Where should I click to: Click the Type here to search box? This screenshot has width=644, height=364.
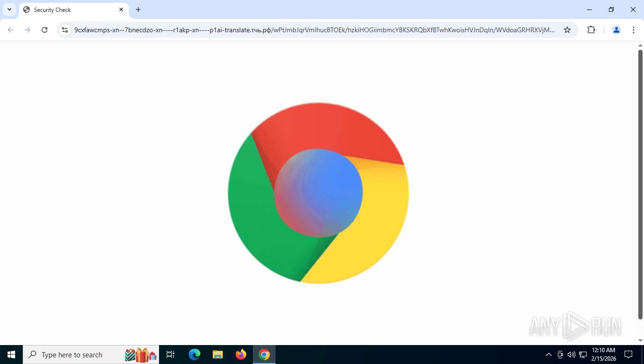pos(91,355)
